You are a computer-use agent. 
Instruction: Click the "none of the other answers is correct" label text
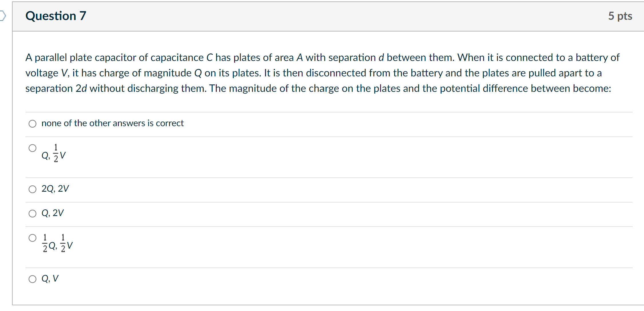112,123
